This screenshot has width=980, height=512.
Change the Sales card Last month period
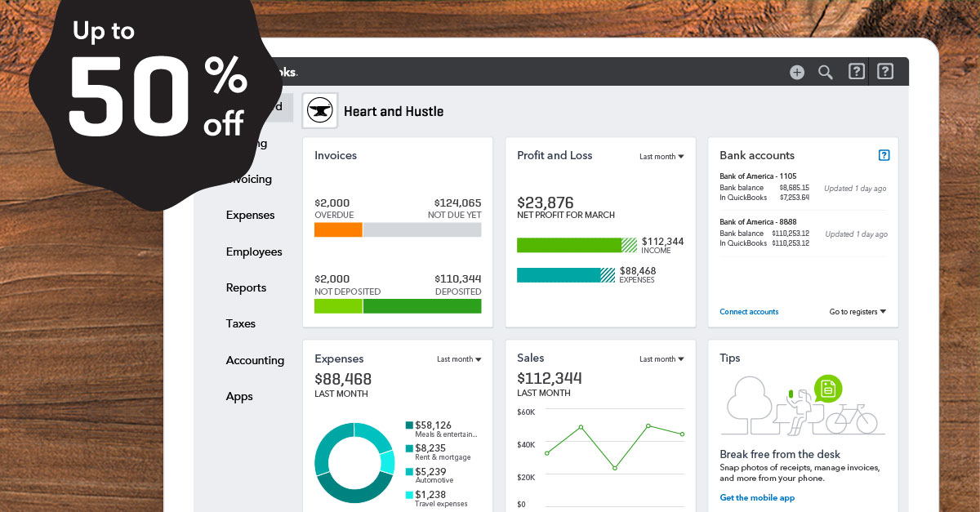point(661,359)
